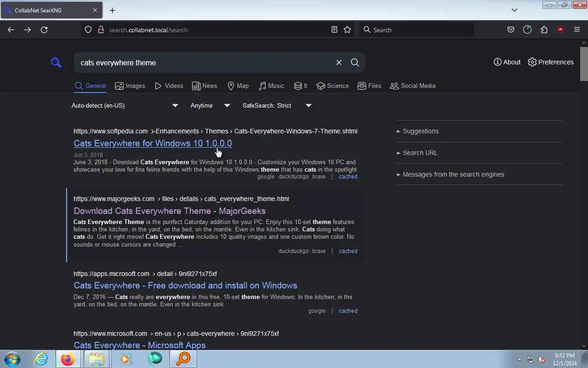Switch to Science tab
The image size is (588, 368).
click(x=333, y=86)
